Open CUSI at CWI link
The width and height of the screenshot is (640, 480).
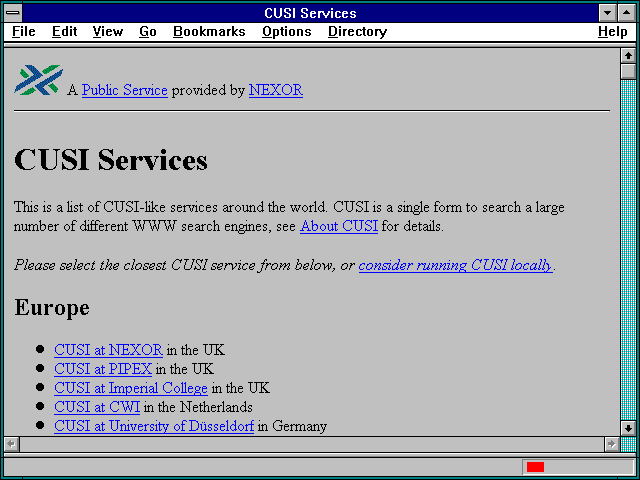pyautogui.click(x=97, y=407)
